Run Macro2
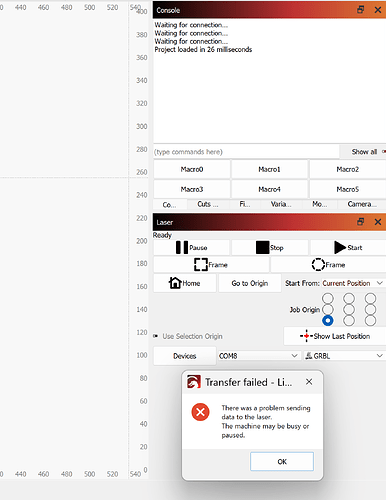The width and height of the screenshot is (386, 500). (348, 169)
